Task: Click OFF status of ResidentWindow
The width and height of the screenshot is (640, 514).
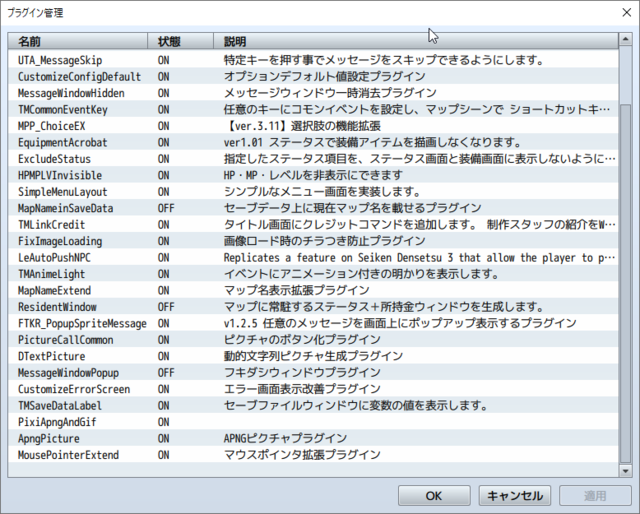Action: point(166,307)
